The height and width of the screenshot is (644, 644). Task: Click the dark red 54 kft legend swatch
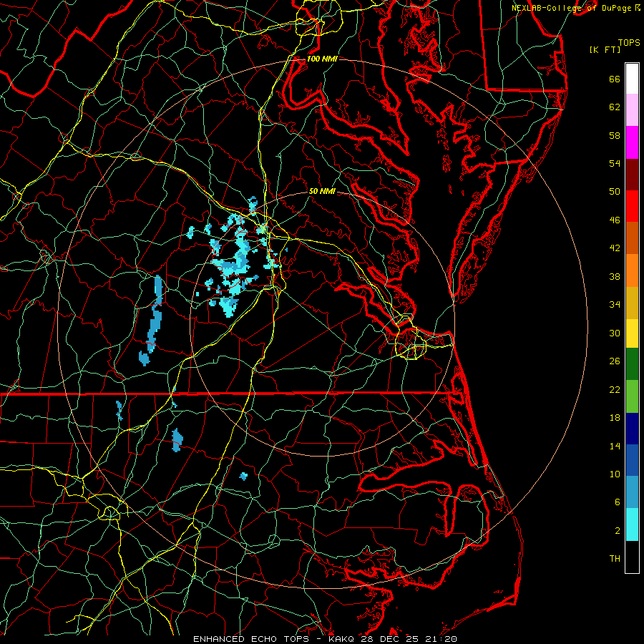[x=632, y=174]
